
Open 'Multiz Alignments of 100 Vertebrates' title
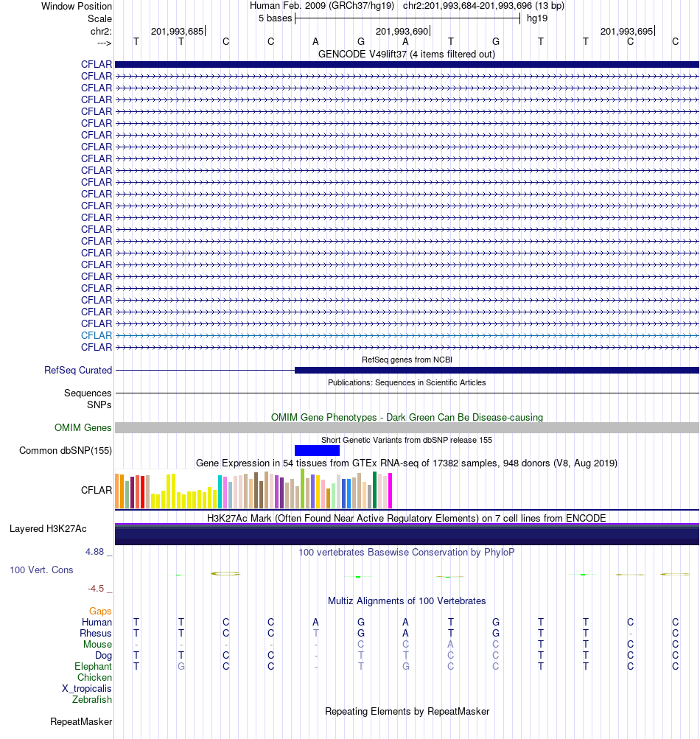point(407,600)
